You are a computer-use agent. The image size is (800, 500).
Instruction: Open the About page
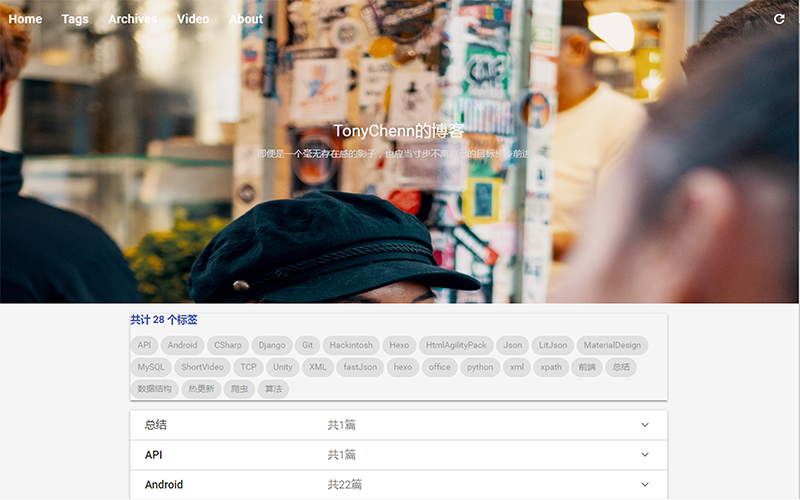[246, 19]
